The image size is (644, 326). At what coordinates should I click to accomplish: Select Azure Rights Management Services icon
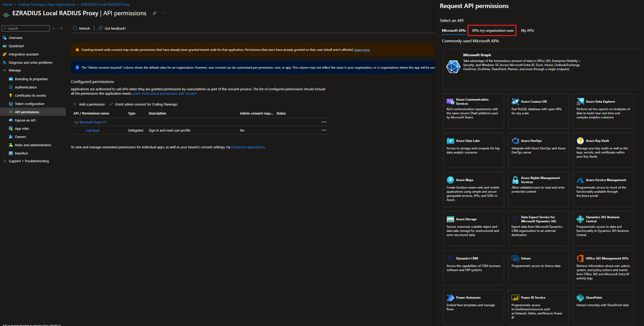(515, 180)
